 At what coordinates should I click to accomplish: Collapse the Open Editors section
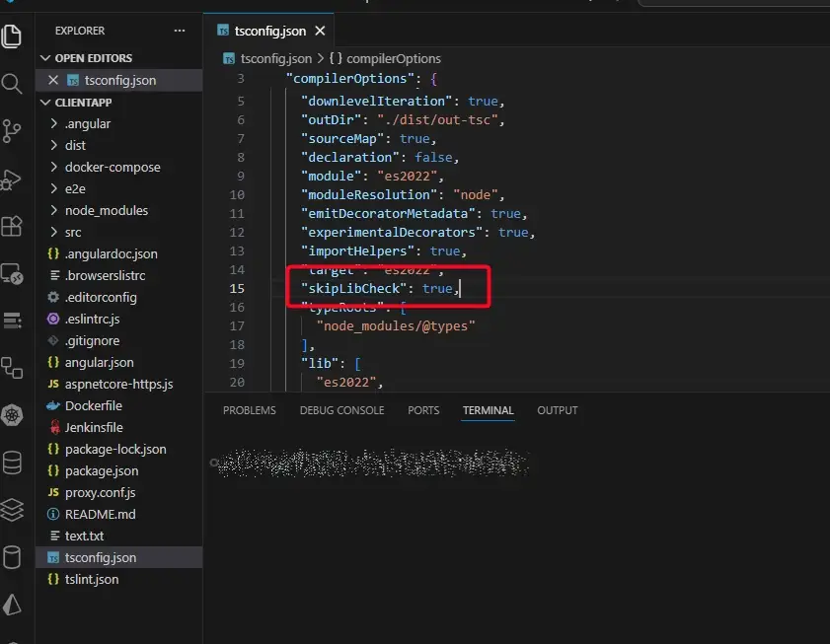pos(45,58)
